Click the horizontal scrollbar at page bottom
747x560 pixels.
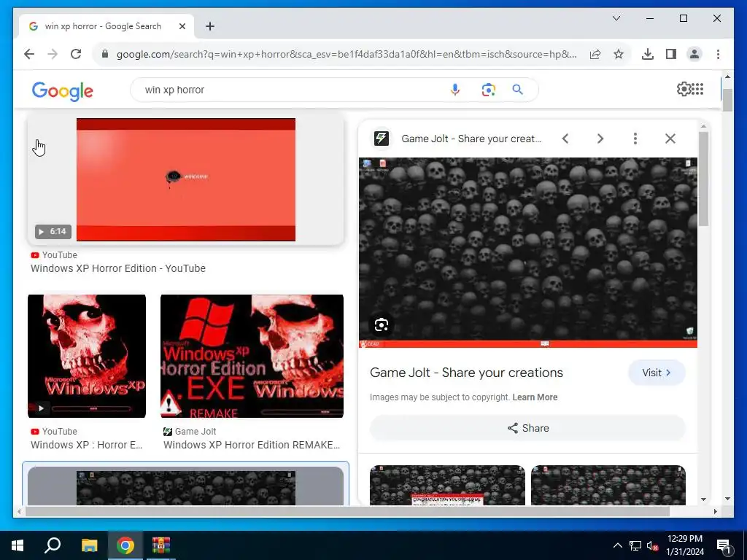click(348, 511)
